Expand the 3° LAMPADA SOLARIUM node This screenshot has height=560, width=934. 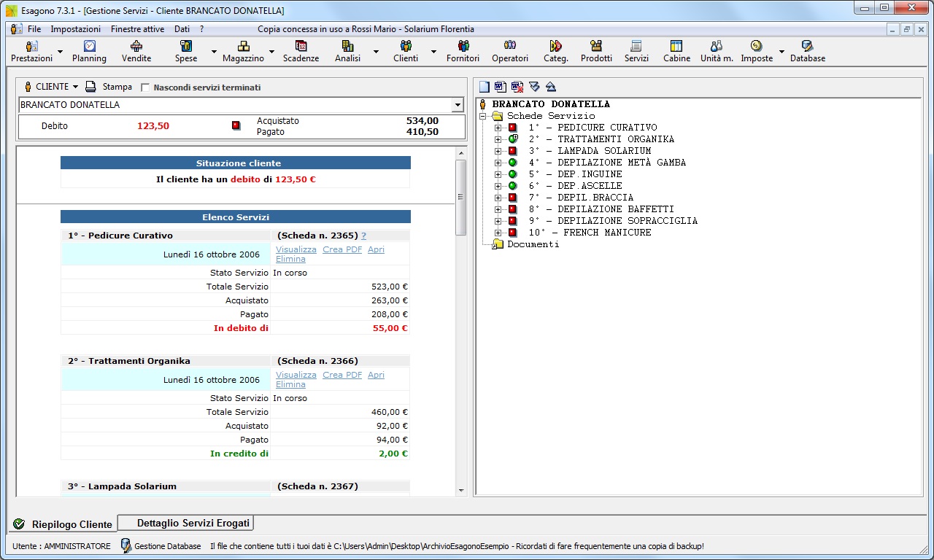498,151
